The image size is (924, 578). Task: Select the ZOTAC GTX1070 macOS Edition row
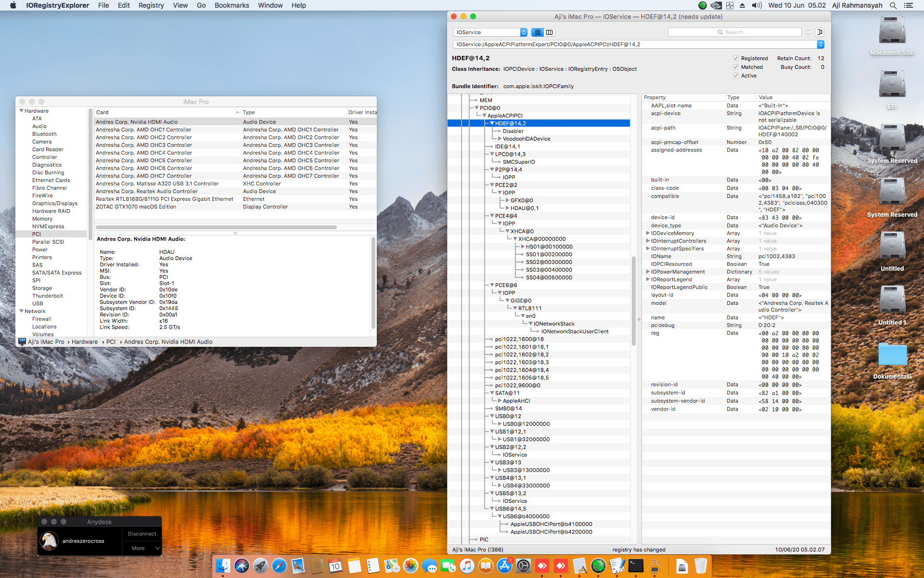(x=235, y=207)
